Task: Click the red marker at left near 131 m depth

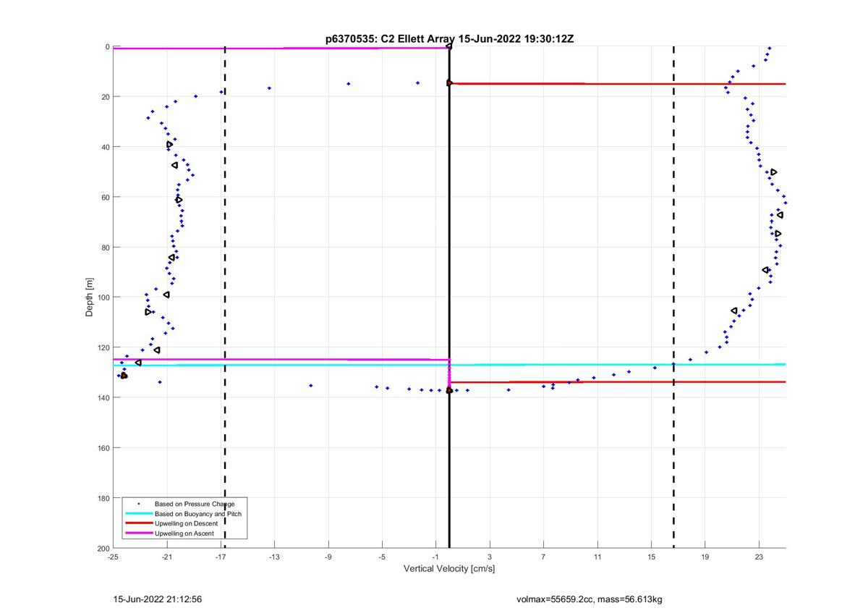Action: pos(124,376)
